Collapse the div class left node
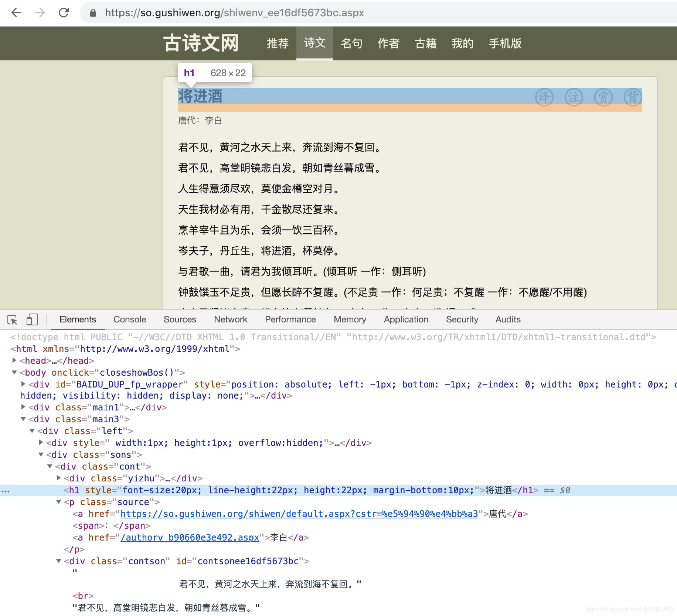 [x=32, y=431]
